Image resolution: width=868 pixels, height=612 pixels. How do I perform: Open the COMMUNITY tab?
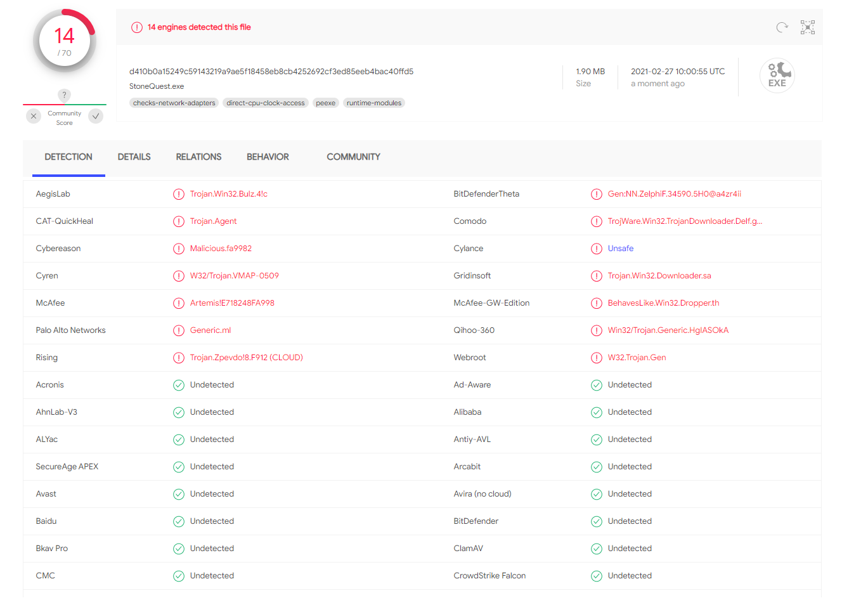[353, 157]
